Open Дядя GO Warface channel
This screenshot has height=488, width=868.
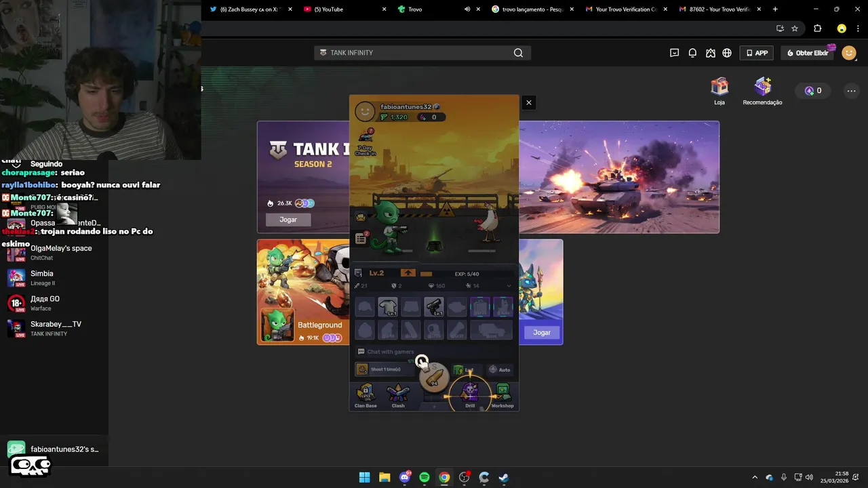54,303
